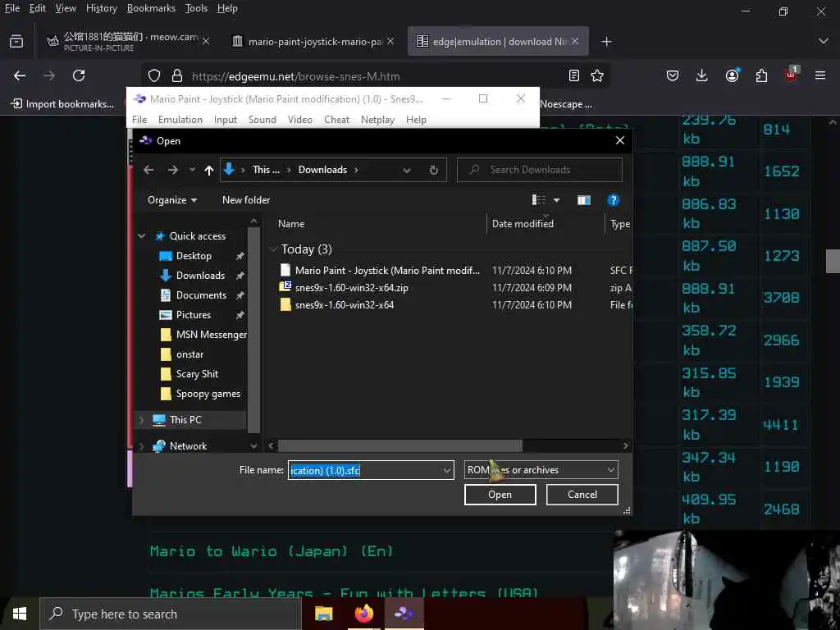840x630 pixels.
Task: Open Snes9x Video menu
Action: click(300, 120)
